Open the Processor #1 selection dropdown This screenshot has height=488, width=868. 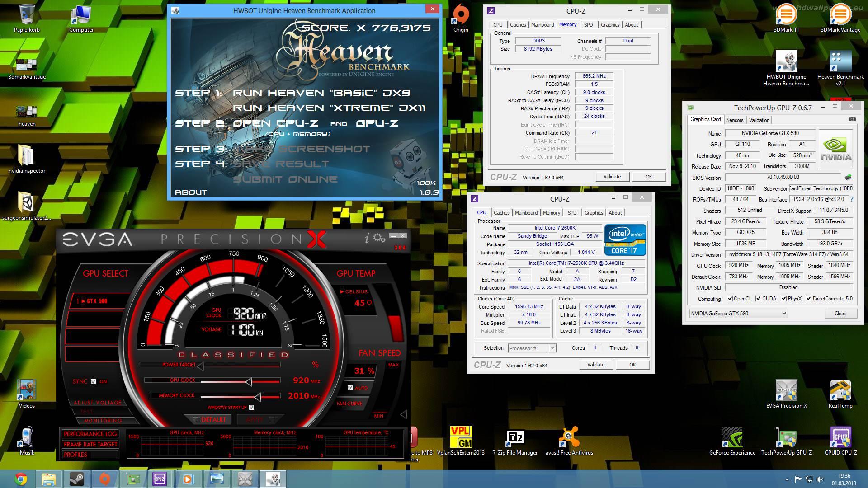click(x=532, y=348)
